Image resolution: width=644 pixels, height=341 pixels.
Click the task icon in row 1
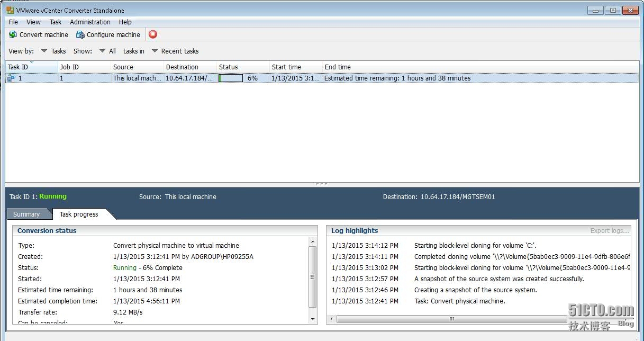coord(11,78)
